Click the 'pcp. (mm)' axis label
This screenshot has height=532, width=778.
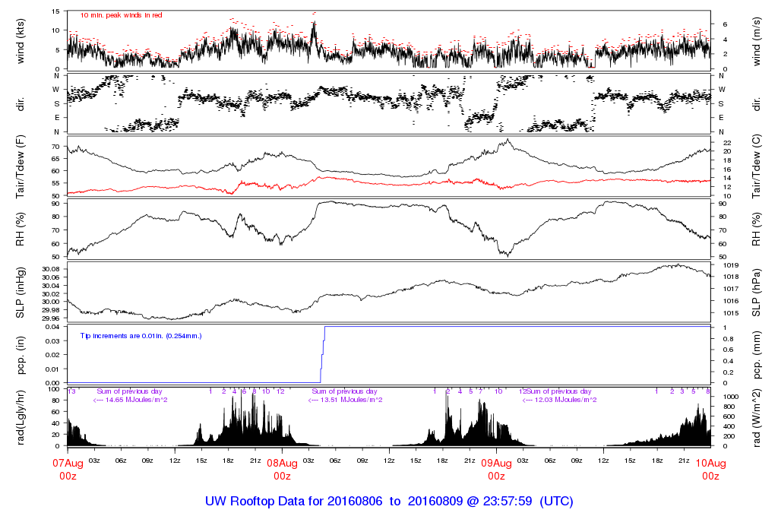coord(756,355)
